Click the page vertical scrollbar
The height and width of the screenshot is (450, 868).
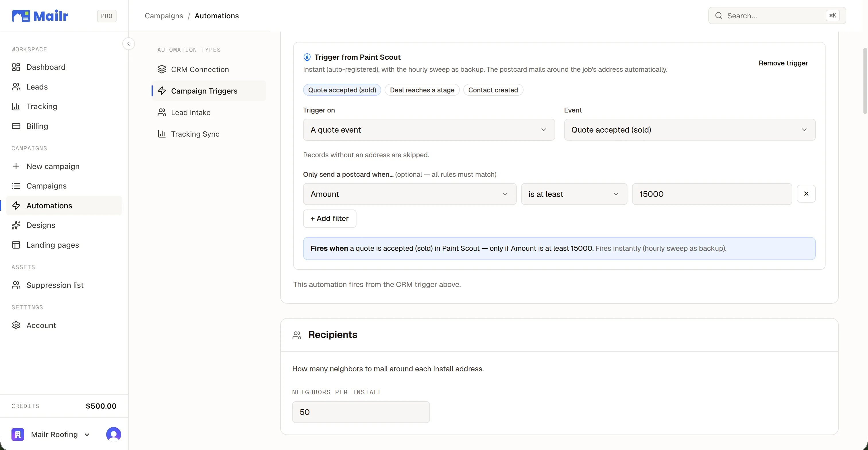pos(865,81)
